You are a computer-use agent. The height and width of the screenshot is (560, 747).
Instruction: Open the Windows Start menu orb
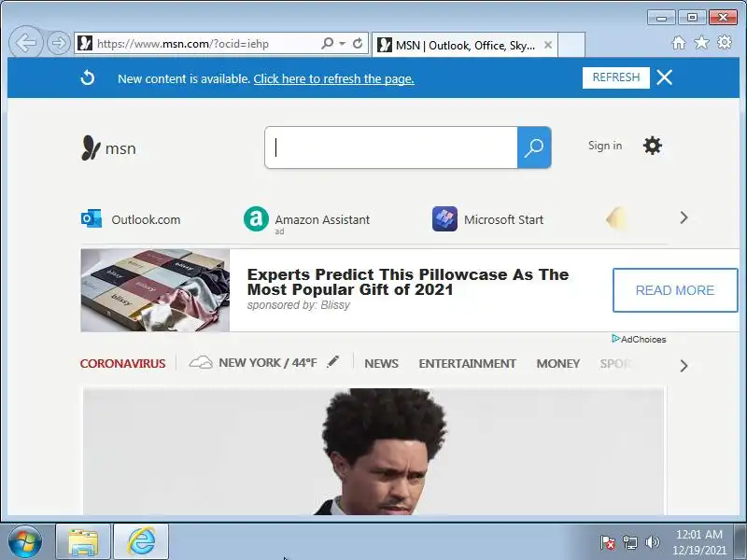pyautogui.click(x=25, y=542)
